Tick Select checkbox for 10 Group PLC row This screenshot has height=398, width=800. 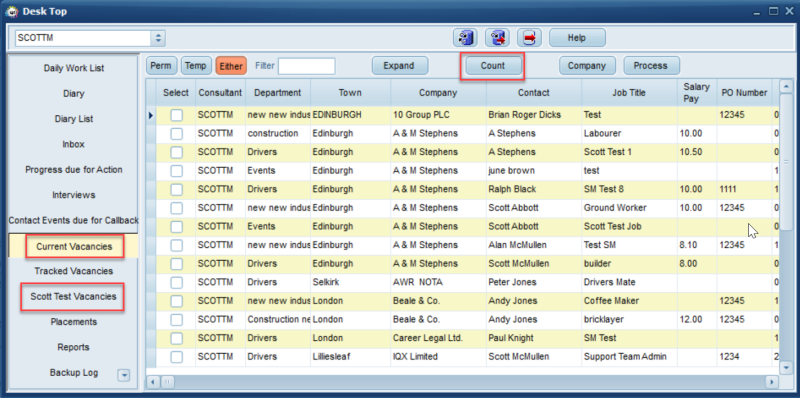tap(176, 115)
